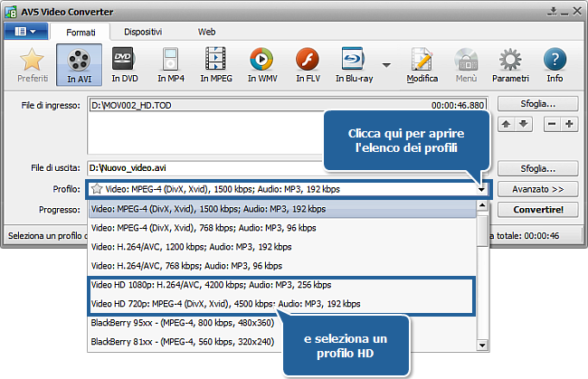The width and height of the screenshot is (588, 379).
Task: Click the window pin-to-tray icon
Action: (552, 12)
